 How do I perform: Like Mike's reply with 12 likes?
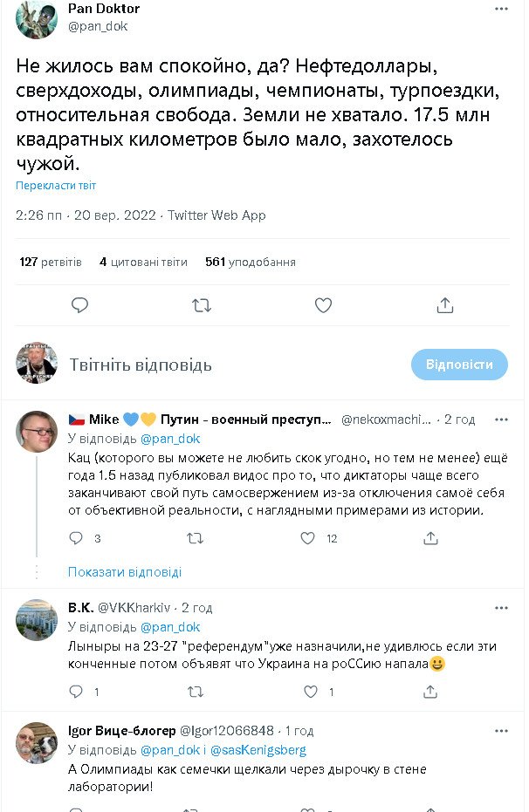(307, 538)
